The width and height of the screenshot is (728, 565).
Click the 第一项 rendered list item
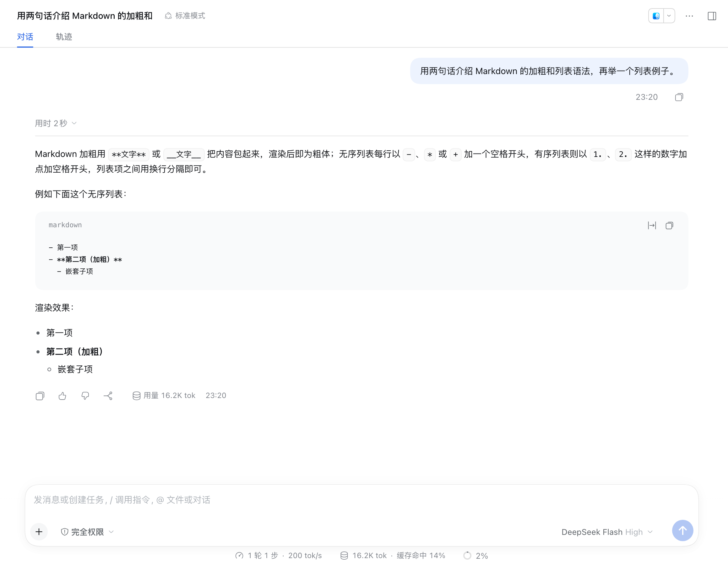(x=59, y=332)
